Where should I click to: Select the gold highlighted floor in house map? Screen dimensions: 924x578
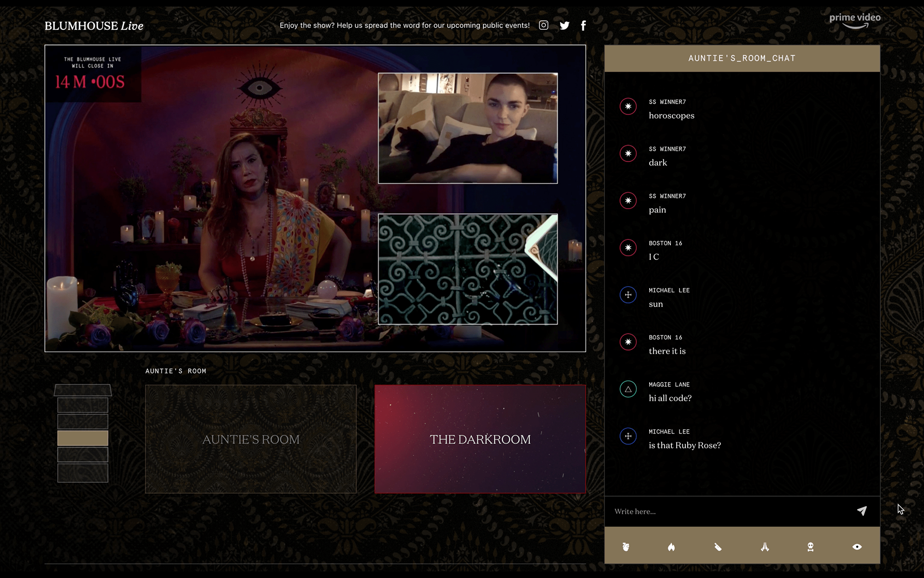(83, 438)
